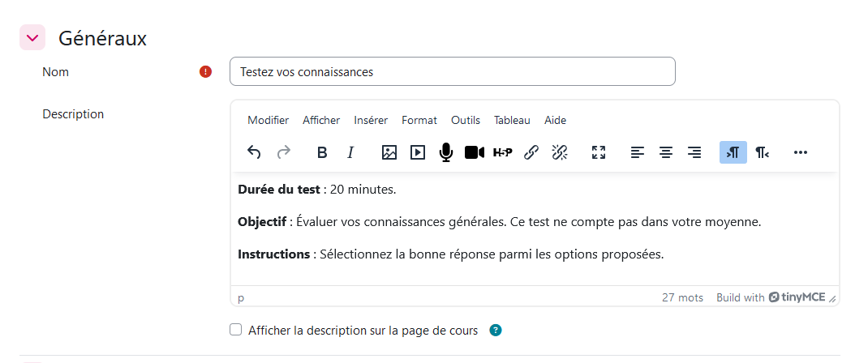Collapse the Généraux section
This screenshot has height=363, width=868.
(32, 37)
